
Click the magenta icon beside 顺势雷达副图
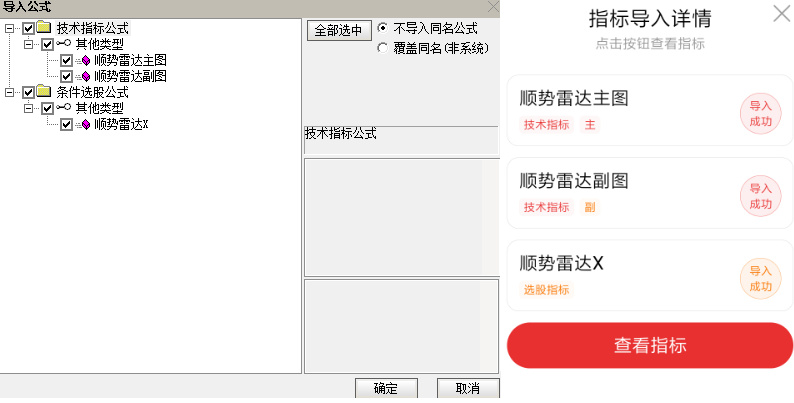click(x=85, y=76)
